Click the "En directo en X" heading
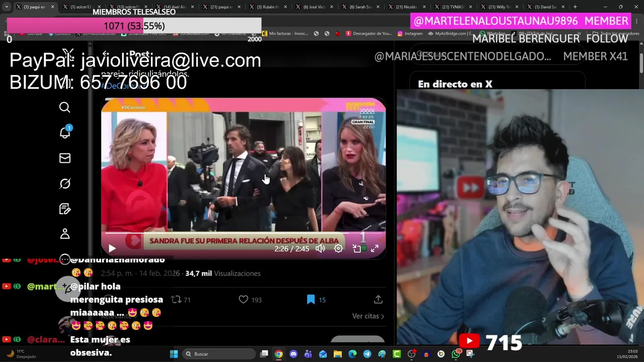The image size is (644, 362). point(455,84)
